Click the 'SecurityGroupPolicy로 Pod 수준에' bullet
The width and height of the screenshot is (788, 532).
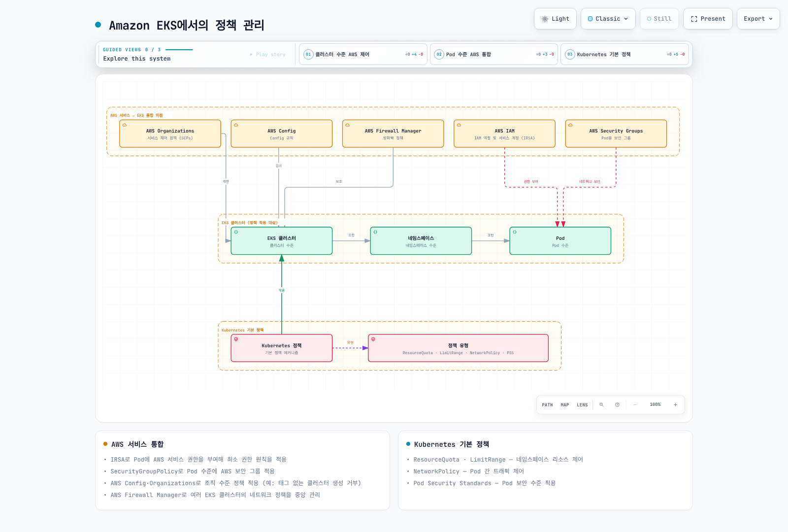coord(193,471)
